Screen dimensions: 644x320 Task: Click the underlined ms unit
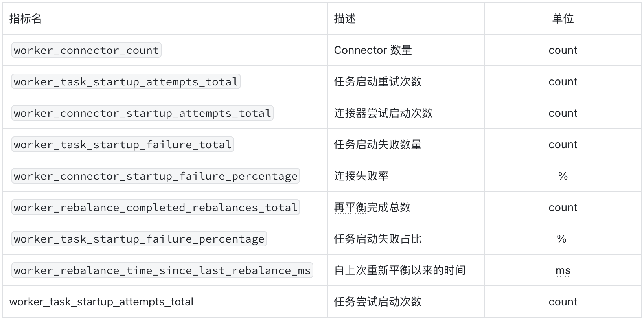(563, 270)
